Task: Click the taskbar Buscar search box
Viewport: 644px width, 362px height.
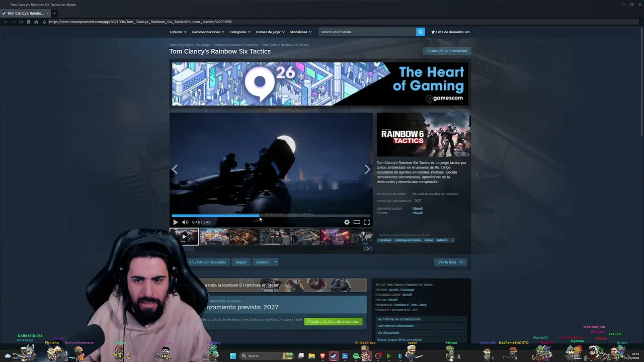Action: click(267, 356)
